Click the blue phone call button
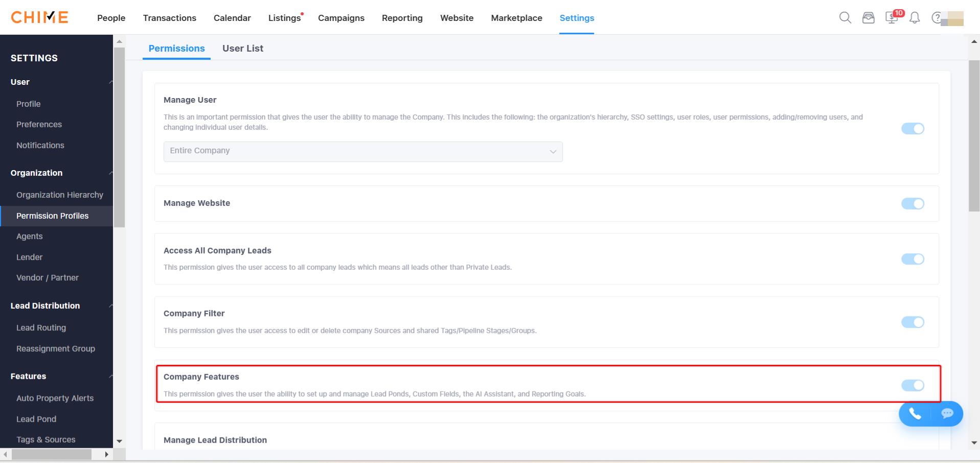This screenshot has height=463, width=980. 915,413
